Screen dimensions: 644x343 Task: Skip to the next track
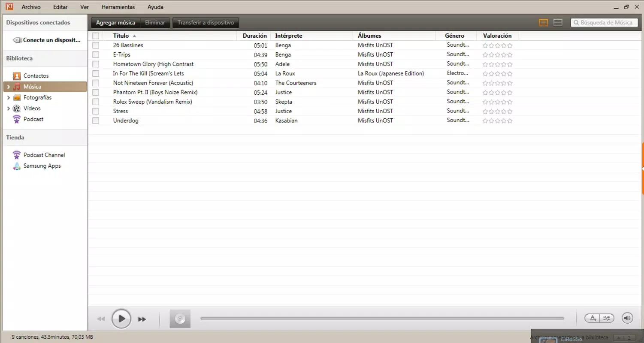(x=142, y=319)
